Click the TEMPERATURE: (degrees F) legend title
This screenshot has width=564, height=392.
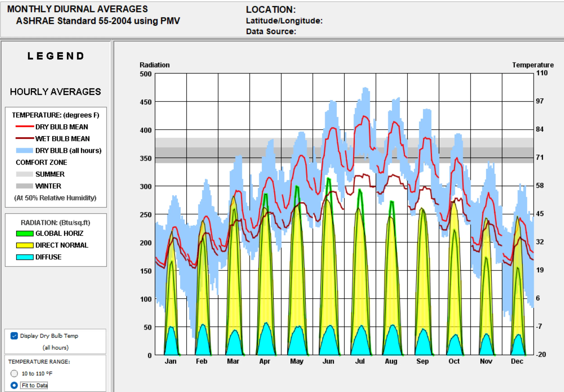pyautogui.click(x=55, y=115)
